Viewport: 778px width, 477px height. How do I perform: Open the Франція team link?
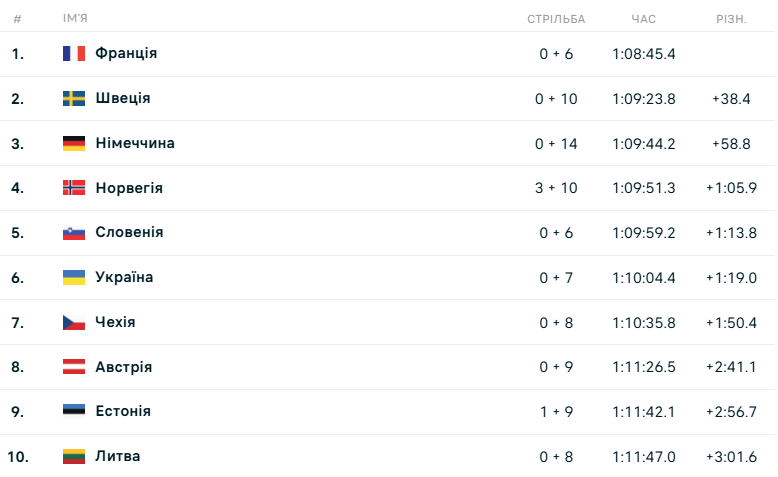click(126, 54)
